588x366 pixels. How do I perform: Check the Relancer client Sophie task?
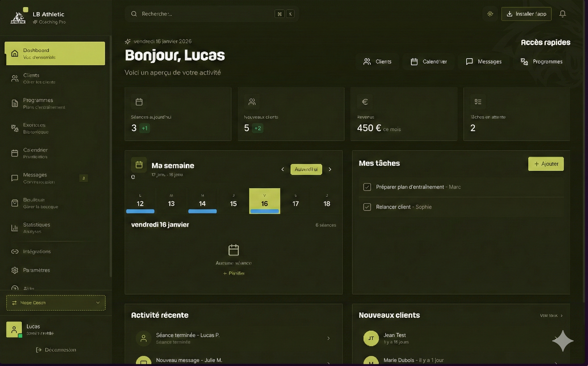pyautogui.click(x=367, y=207)
